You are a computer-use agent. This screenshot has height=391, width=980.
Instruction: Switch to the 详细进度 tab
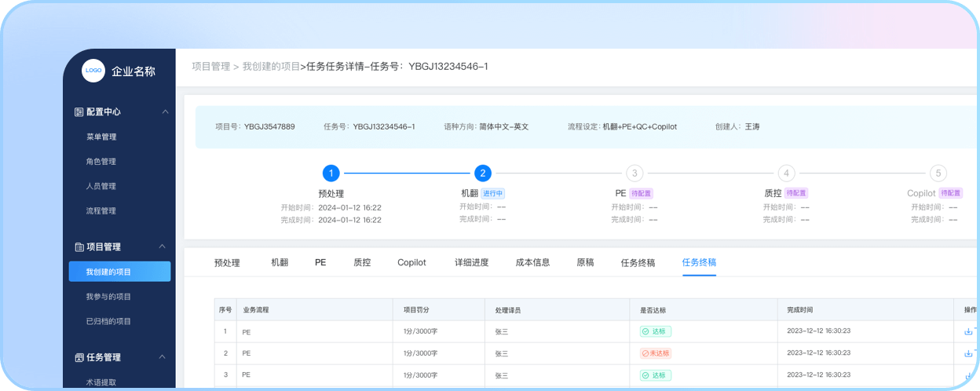pyautogui.click(x=471, y=262)
